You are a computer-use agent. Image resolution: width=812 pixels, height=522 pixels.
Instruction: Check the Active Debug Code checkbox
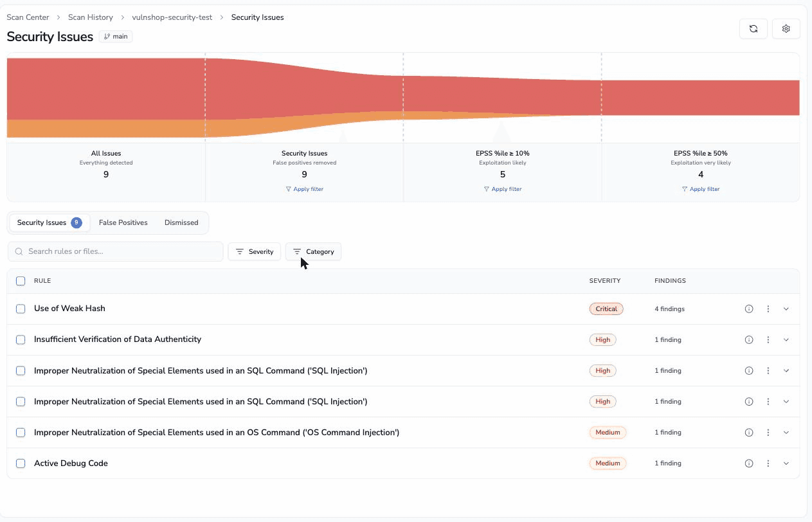coord(21,464)
